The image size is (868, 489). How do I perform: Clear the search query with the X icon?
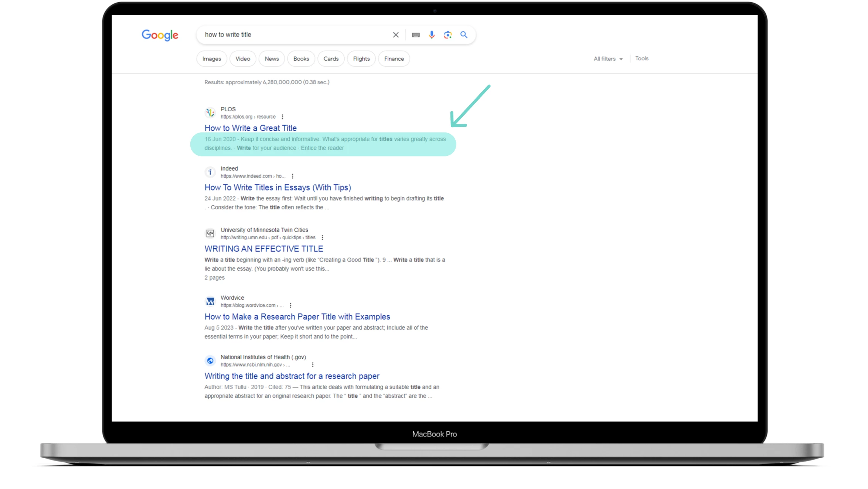(x=396, y=35)
